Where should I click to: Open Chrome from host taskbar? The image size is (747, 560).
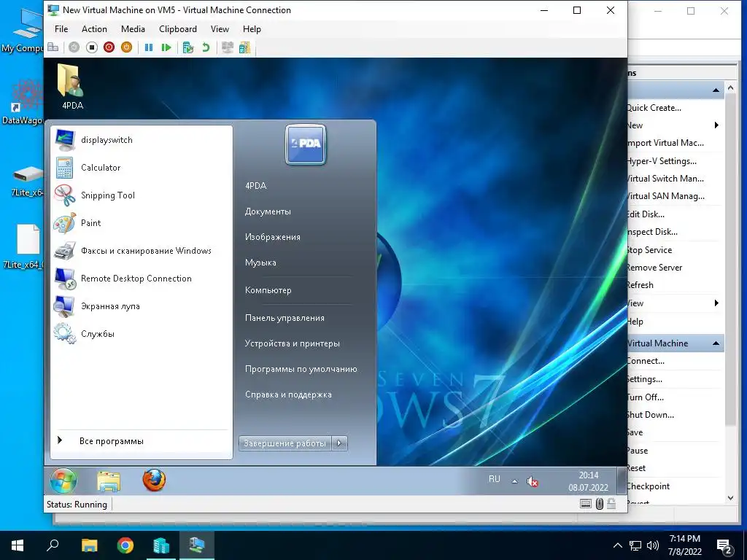click(125, 545)
